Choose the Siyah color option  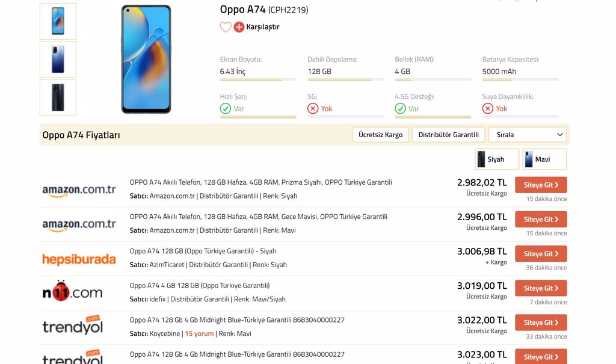click(496, 159)
